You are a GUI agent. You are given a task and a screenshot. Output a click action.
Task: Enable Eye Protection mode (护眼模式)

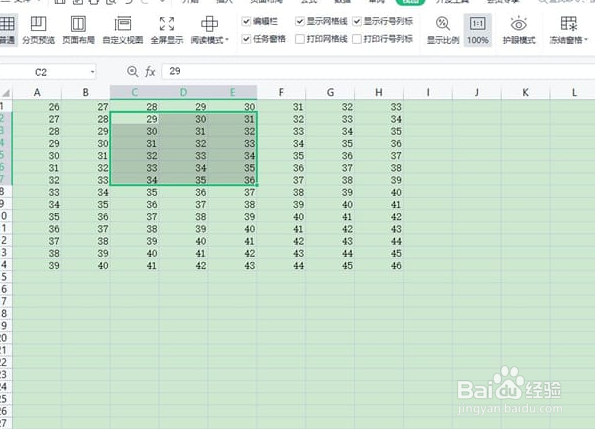pyautogui.click(x=519, y=30)
